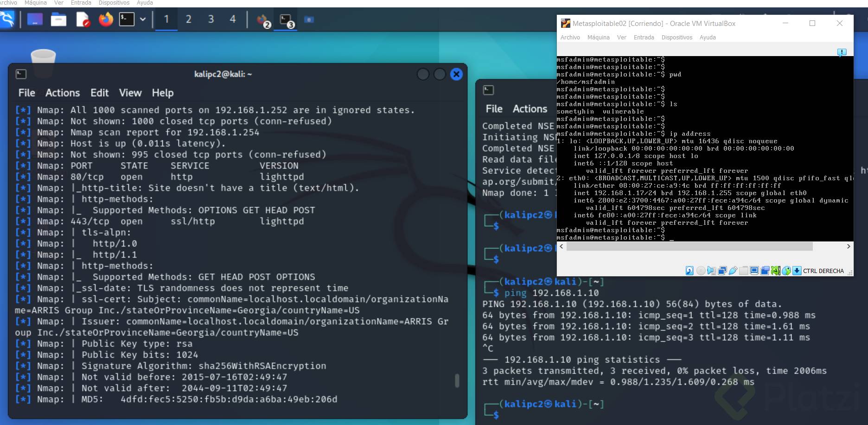Open the kalipc2@kali terminal window menu icon
Image resolution: width=868 pixels, height=425 pixels.
pos(21,74)
